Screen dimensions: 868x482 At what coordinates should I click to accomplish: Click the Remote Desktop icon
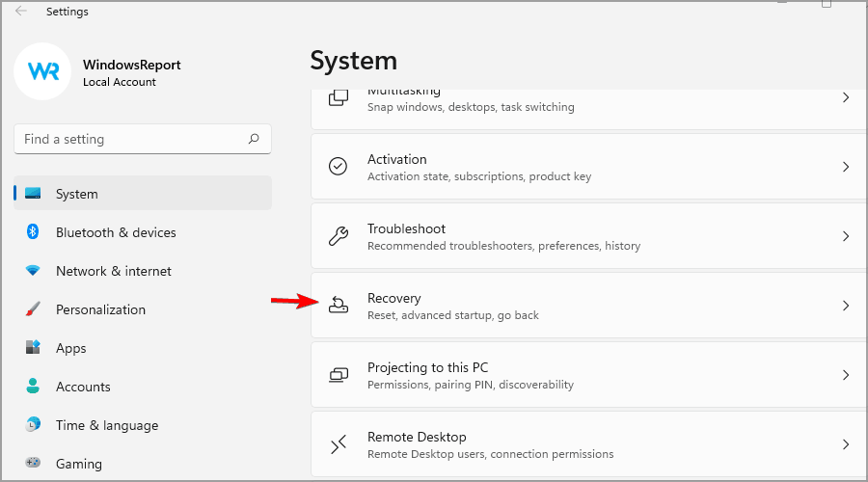tap(338, 444)
